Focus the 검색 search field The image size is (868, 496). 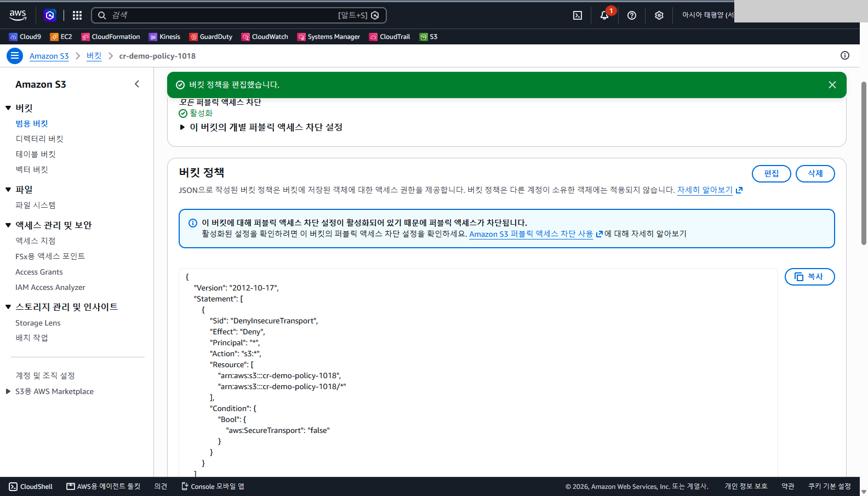(x=239, y=15)
